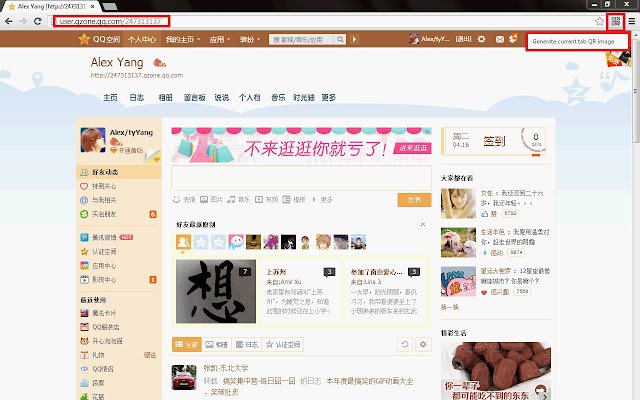Click the 视频 video icon under the post box
This screenshot has width=640, height=400.
click(259, 200)
